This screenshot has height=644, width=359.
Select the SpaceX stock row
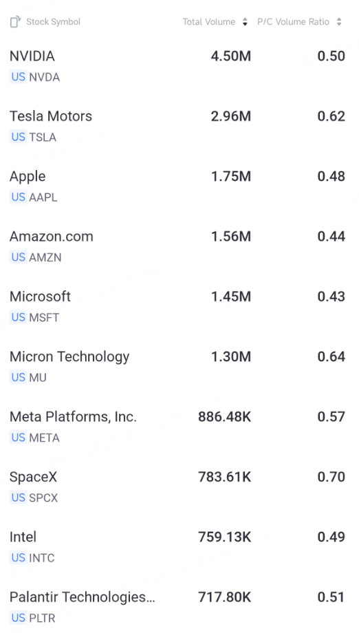(x=179, y=486)
